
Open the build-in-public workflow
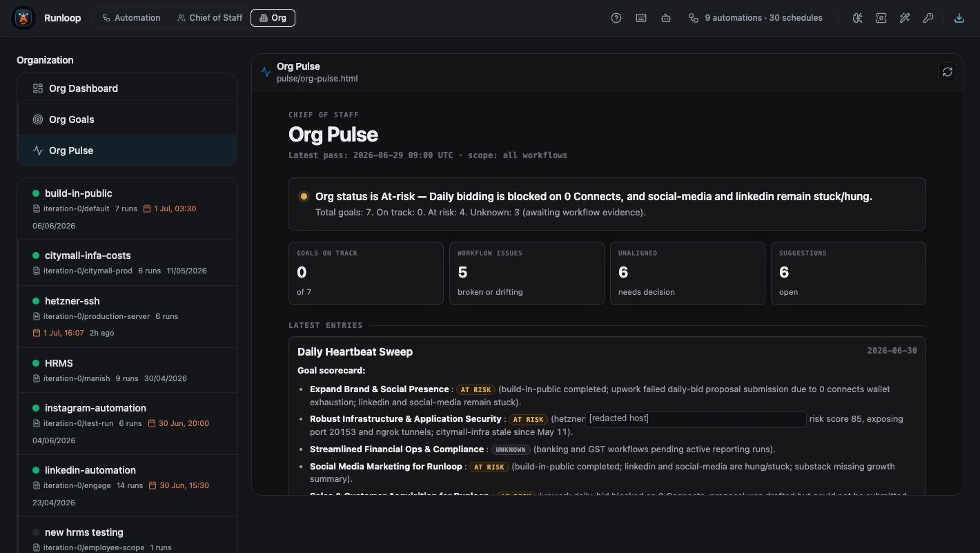pyautogui.click(x=127, y=209)
